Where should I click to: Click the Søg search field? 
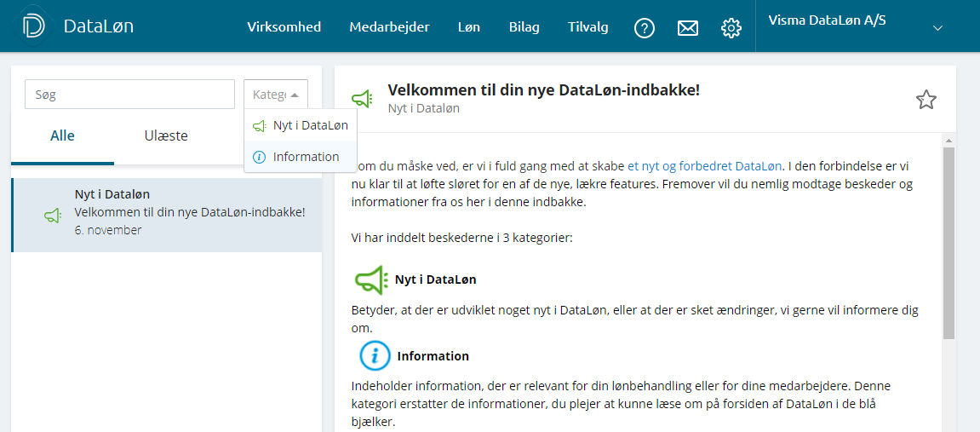[x=129, y=95]
